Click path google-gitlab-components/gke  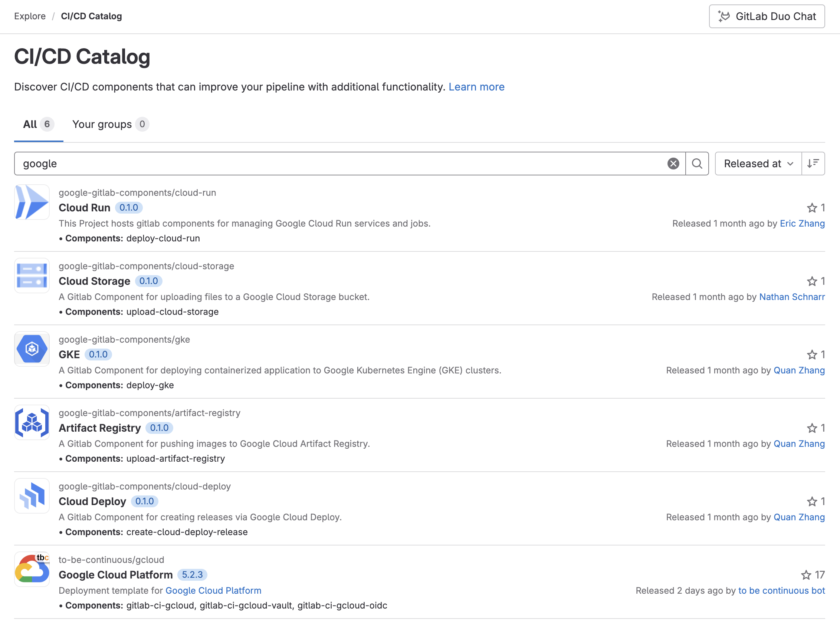tap(125, 340)
